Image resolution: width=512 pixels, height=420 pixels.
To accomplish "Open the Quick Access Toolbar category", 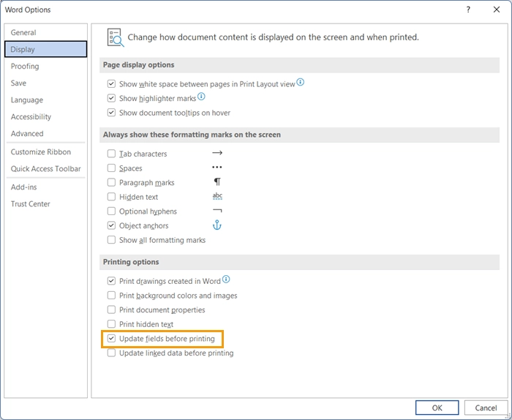I will [x=45, y=169].
